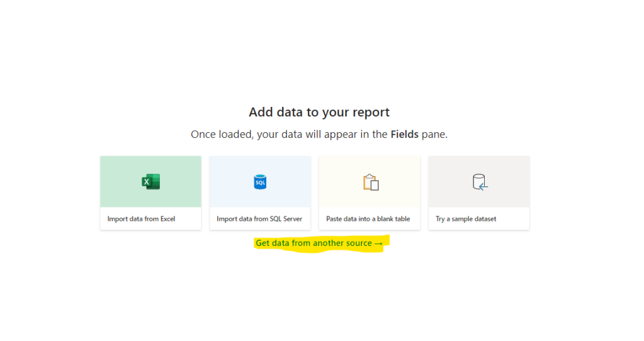The image size is (644, 341).
Task: Click the light blue SQL card background
Action: [x=260, y=181]
